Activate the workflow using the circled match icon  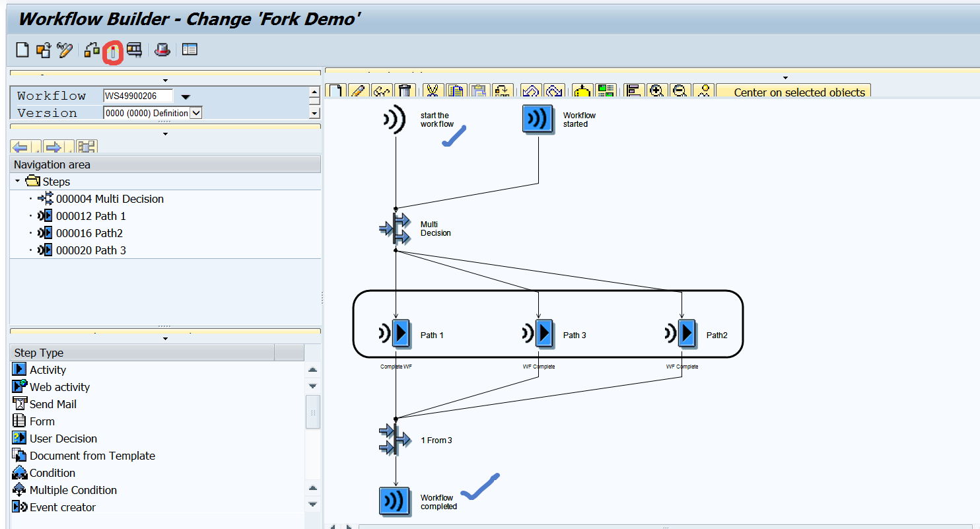coord(113,50)
